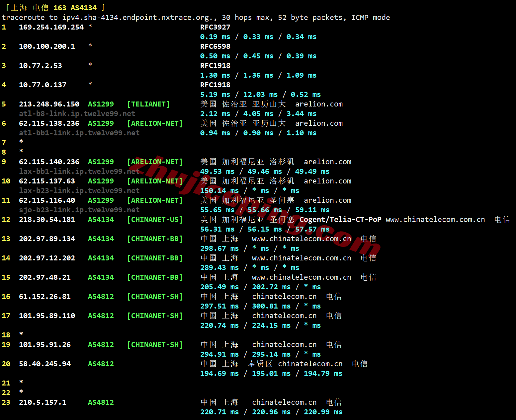Click latency value 12.03 ms
The height and width of the screenshot is (420, 516).
[x=260, y=95]
